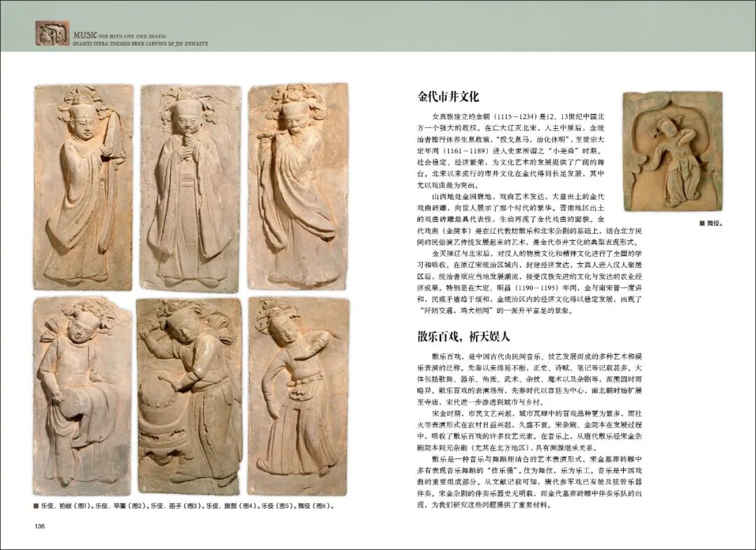
Task: Click the 舞伎 caption under the small image
Action: click(711, 223)
